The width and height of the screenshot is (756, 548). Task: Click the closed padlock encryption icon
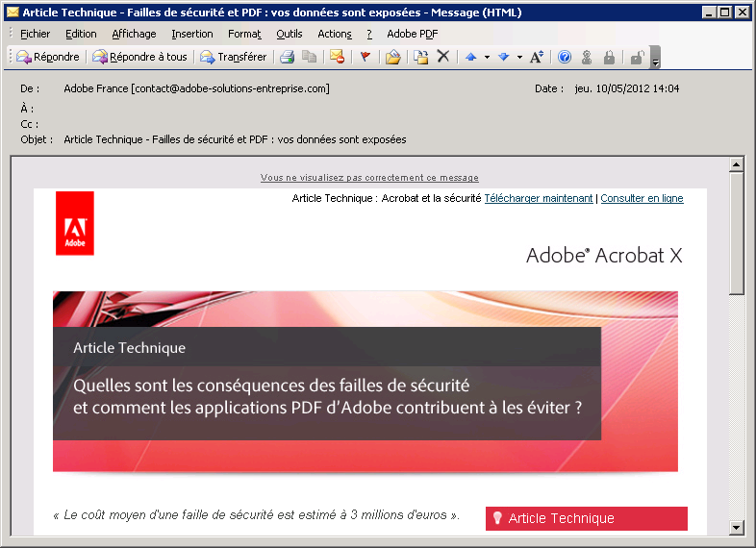[x=610, y=57]
